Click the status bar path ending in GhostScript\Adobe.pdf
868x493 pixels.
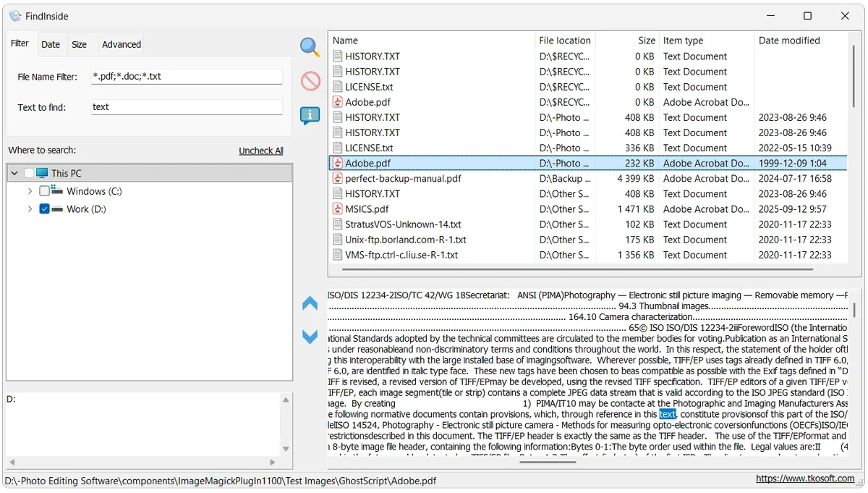tap(221, 480)
